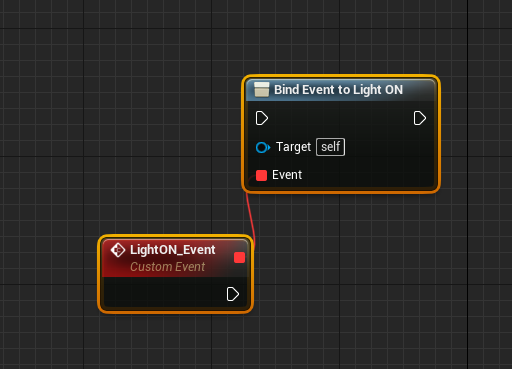Click the LightON_Event custom event diamond icon
This screenshot has width=512, height=369.
118,250
